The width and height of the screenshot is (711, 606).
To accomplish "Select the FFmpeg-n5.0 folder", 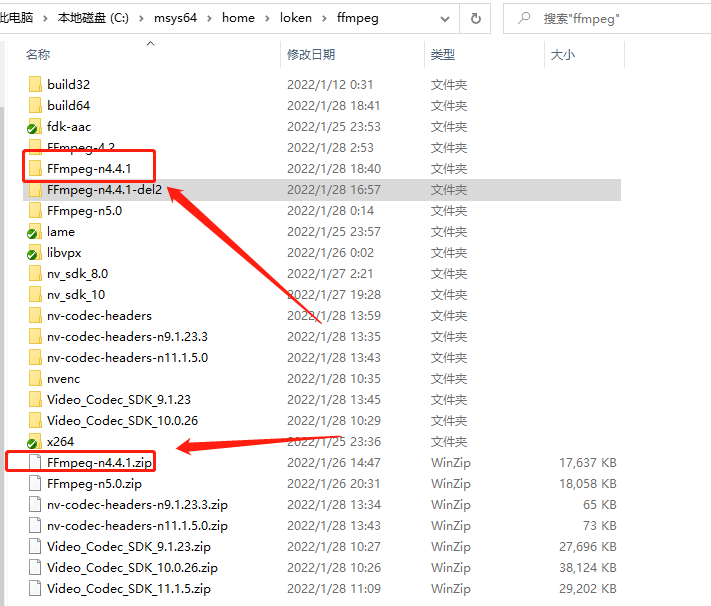I will pos(84,211).
